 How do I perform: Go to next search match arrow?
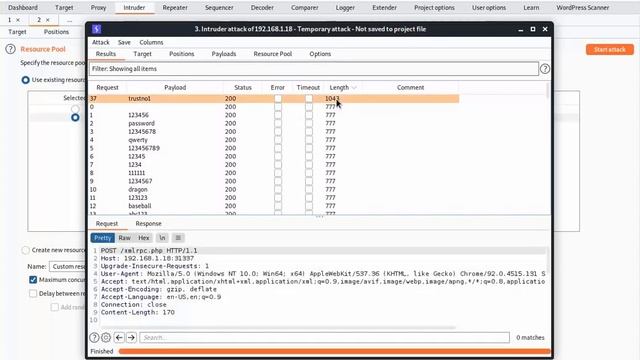[131, 338]
